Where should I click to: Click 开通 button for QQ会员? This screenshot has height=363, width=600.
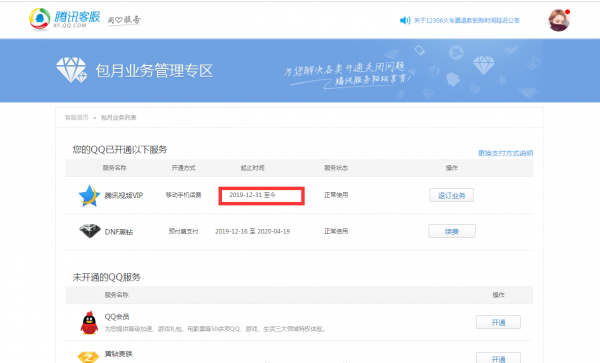point(498,322)
